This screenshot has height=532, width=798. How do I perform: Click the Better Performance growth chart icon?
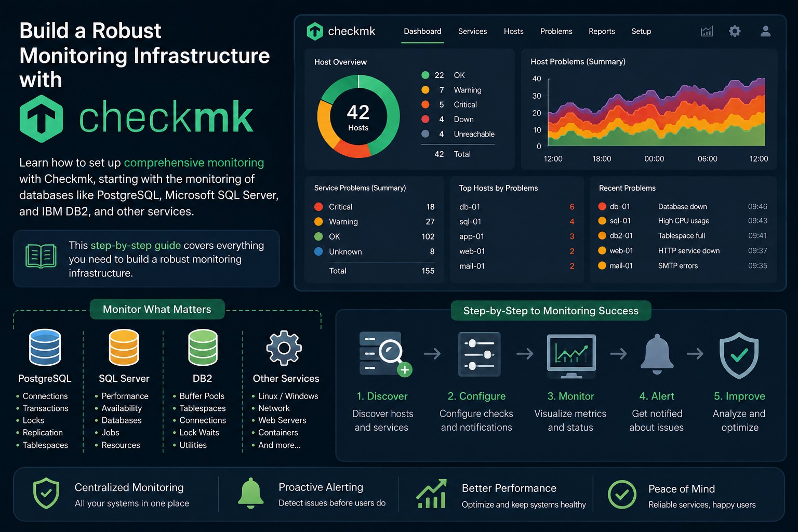[x=431, y=494]
